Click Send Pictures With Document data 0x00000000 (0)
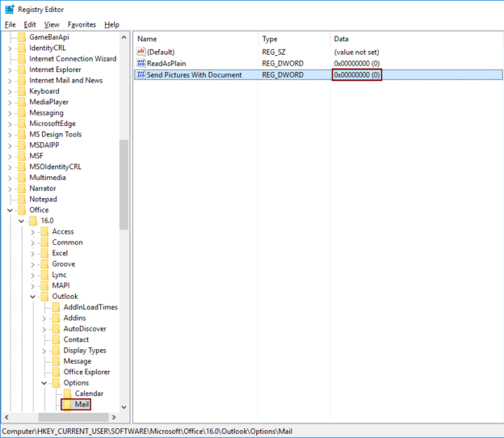The image size is (504, 438). 357,75
